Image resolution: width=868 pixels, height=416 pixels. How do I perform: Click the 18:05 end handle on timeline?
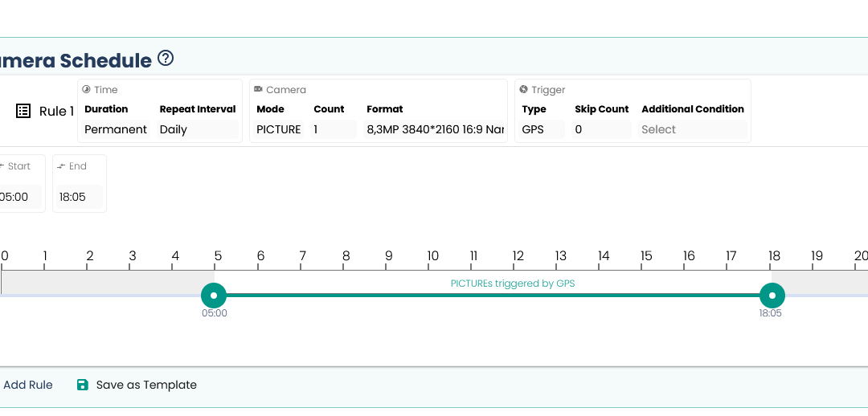(x=772, y=296)
